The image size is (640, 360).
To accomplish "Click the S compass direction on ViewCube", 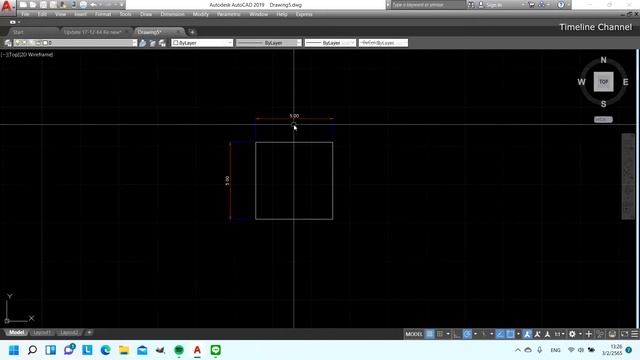I will click(603, 104).
